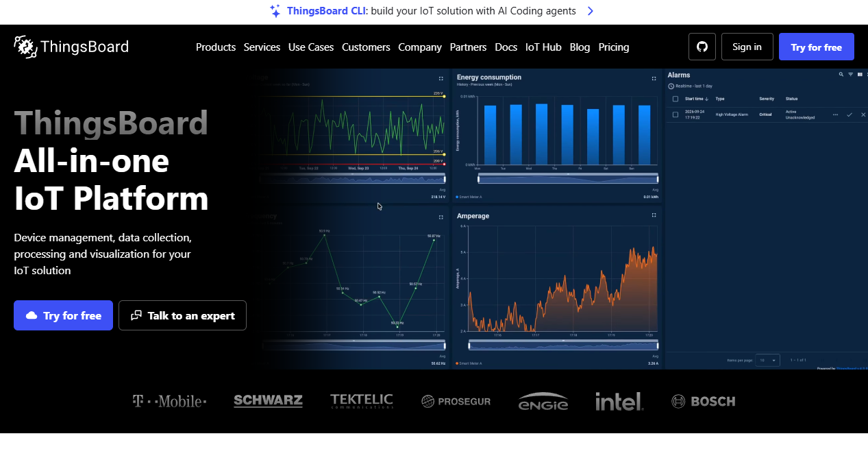
Task: Go to the Pricing page
Action: [614, 47]
